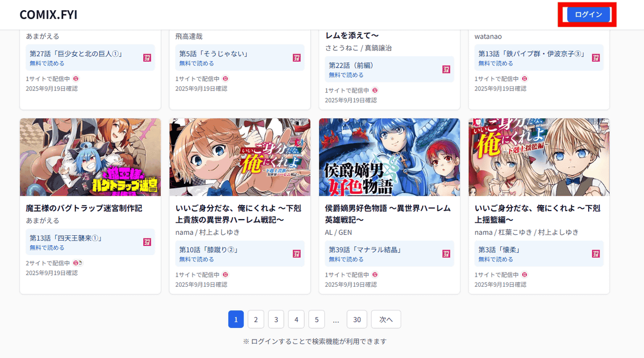This screenshot has width=644, height=358.
Task: Click the 次へ next page button
Action: pyautogui.click(x=386, y=319)
